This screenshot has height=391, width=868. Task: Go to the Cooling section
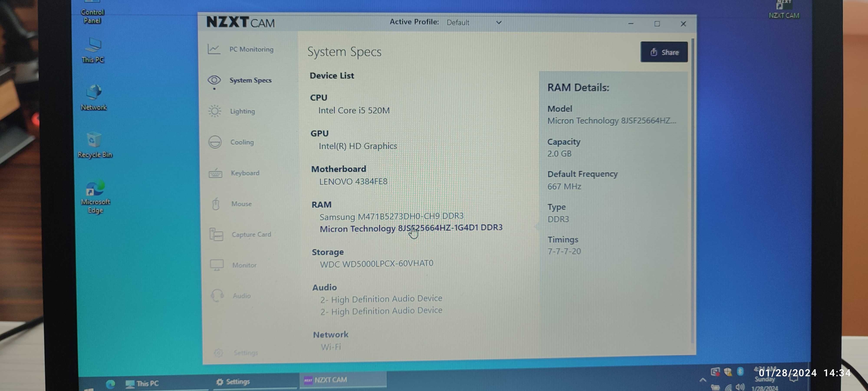click(x=231, y=142)
